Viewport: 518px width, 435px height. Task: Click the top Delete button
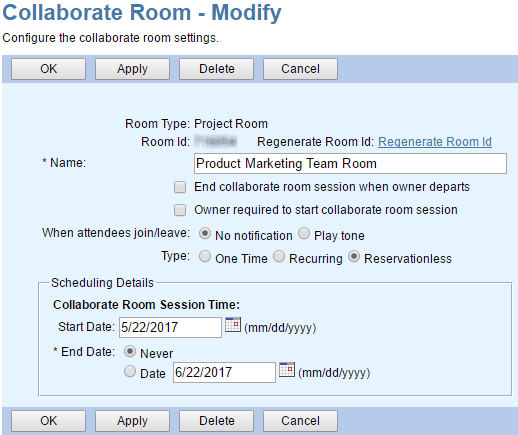[x=216, y=69]
